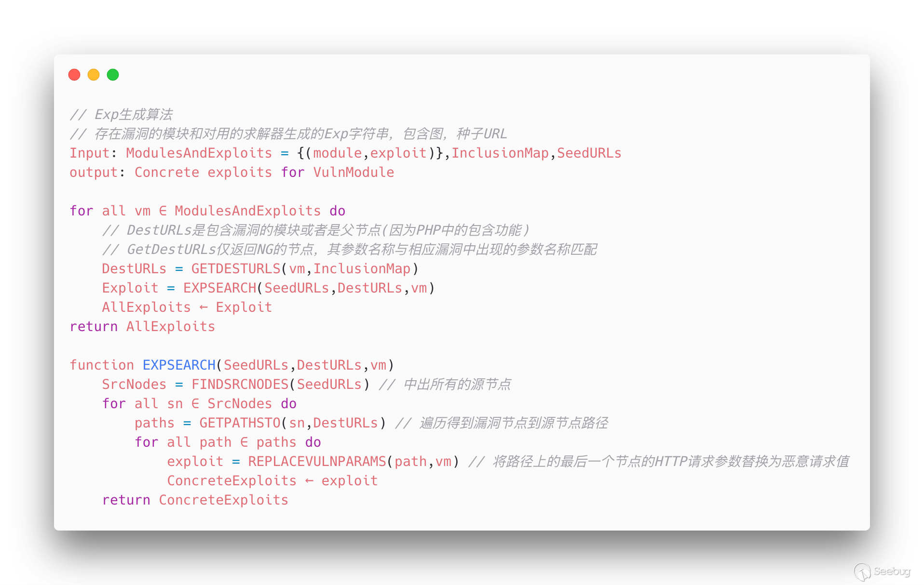Click the green maximize dot
Viewport: 924px width, 585px height.
pos(113,75)
